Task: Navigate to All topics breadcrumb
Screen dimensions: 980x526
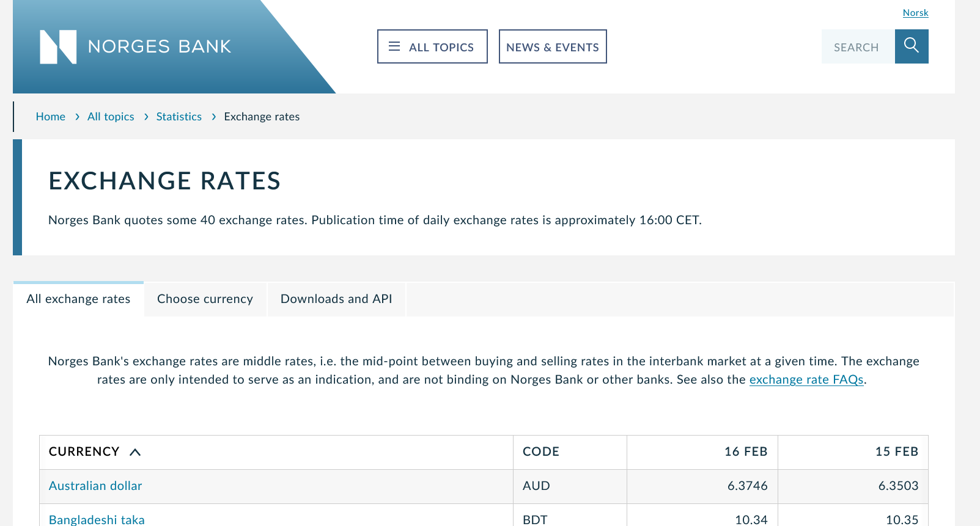Action: tap(111, 117)
